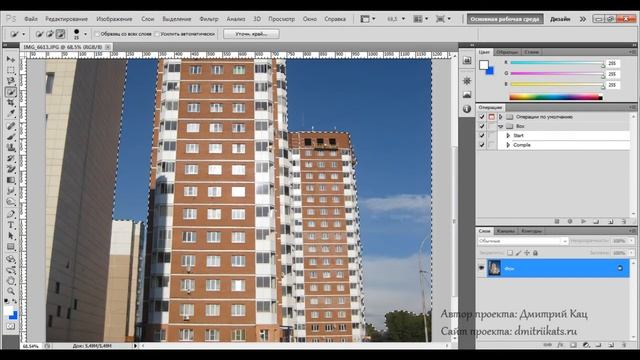Switch to the Каналы tab
Viewport: 640px width, 360px height.
505,231
